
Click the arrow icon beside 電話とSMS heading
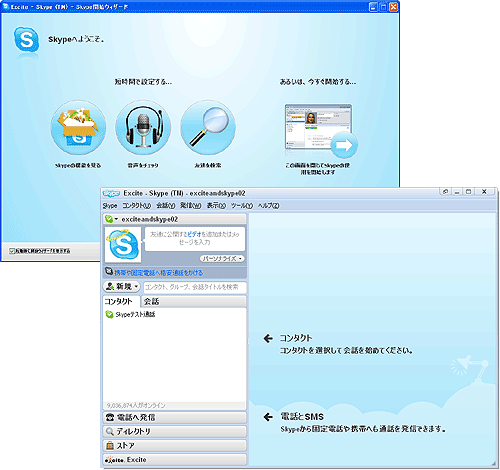click(268, 417)
